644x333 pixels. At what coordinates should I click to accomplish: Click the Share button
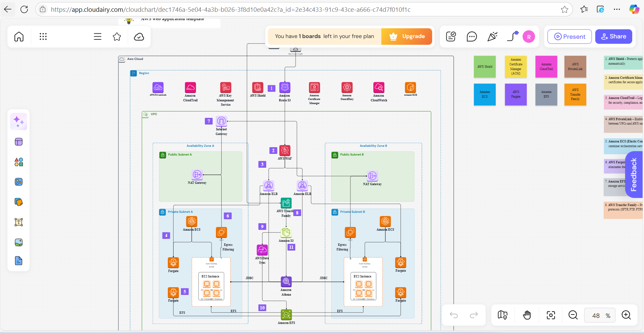click(x=613, y=36)
